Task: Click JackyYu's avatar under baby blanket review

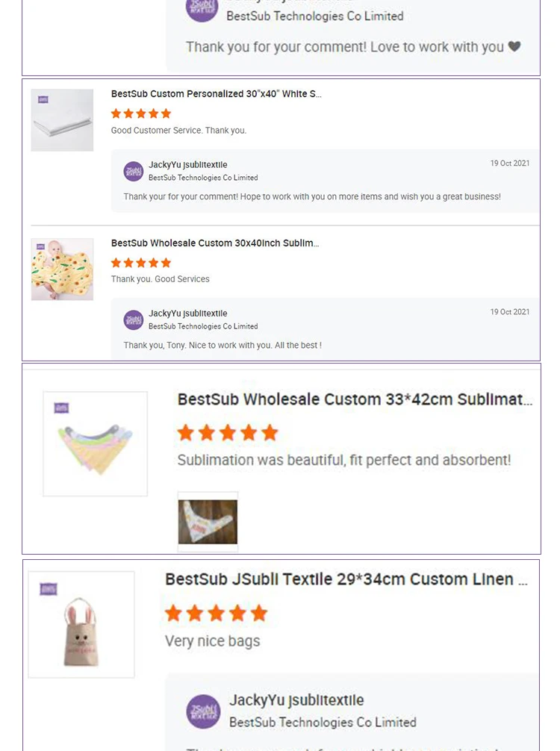Action: tap(134, 320)
